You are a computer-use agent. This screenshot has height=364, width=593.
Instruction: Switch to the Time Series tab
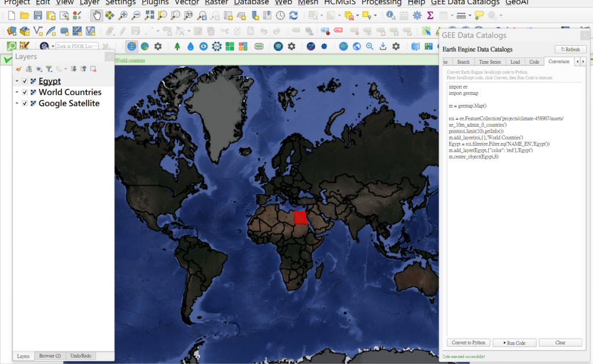pos(489,62)
